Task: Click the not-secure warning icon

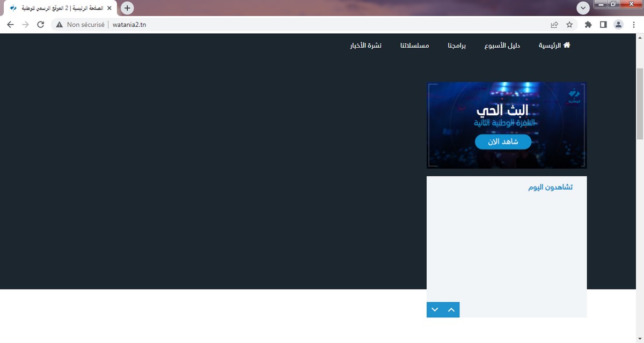Action: pos(60,25)
